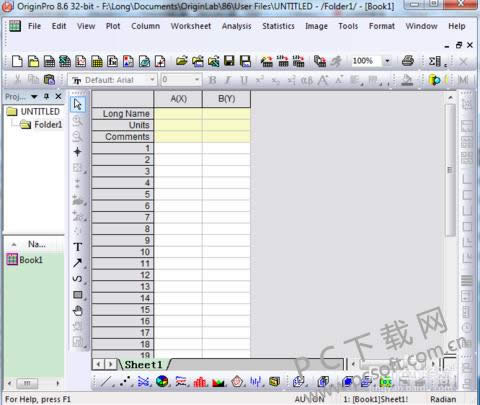Click the scroll-up arrow of worksheet
The width and height of the screenshot is (480, 405).
tap(450, 98)
